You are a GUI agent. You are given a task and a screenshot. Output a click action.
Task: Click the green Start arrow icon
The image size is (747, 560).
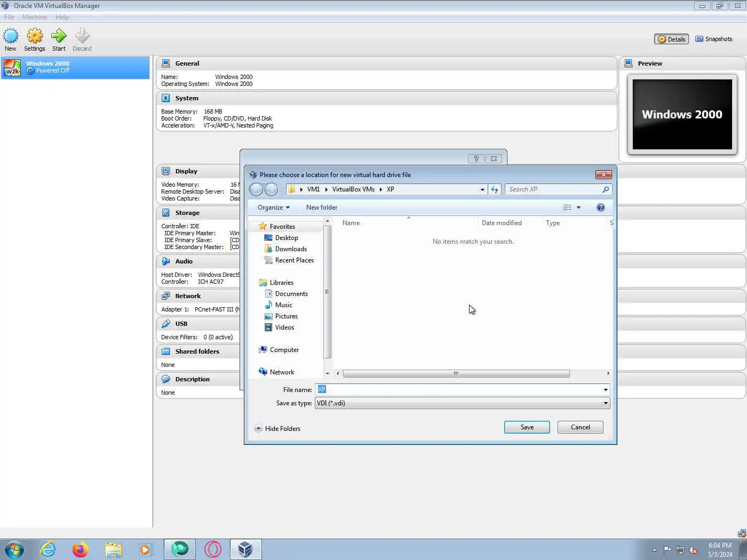click(x=59, y=36)
